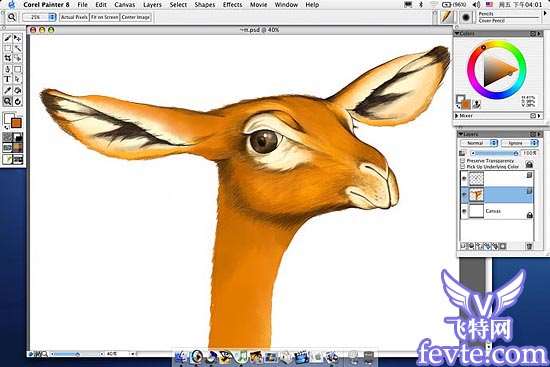Enable Preserve Transparency checkbox
This screenshot has height=367, width=550.
463,160
